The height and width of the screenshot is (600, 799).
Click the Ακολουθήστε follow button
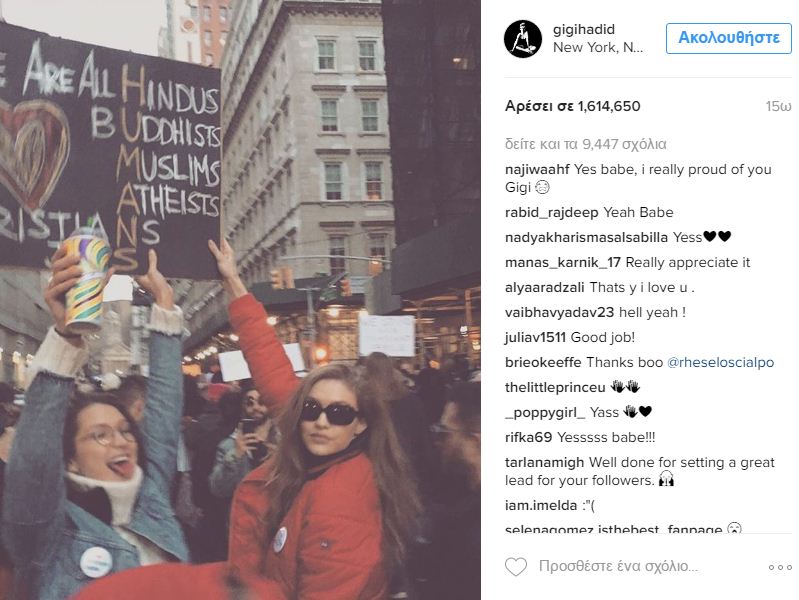[x=729, y=38]
